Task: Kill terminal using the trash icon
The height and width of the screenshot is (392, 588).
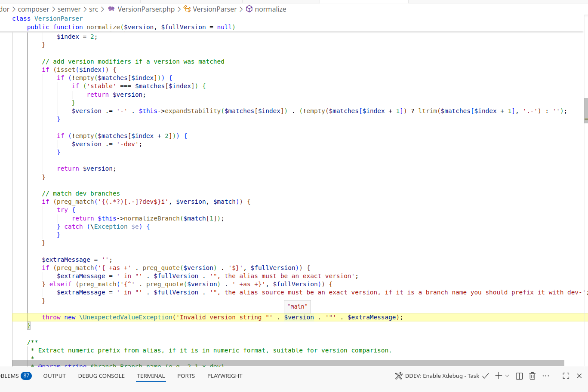Action: pos(532,376)
